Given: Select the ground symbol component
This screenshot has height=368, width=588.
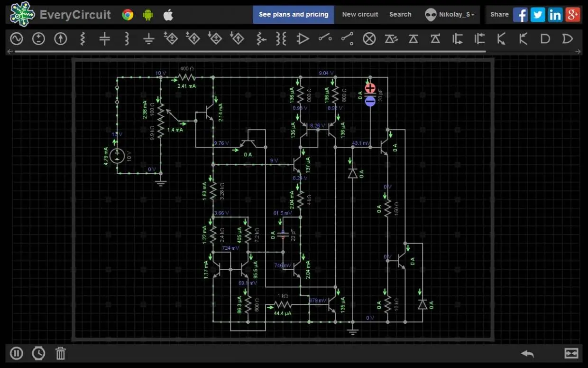Looking at the screenshot, I should 149,39.
